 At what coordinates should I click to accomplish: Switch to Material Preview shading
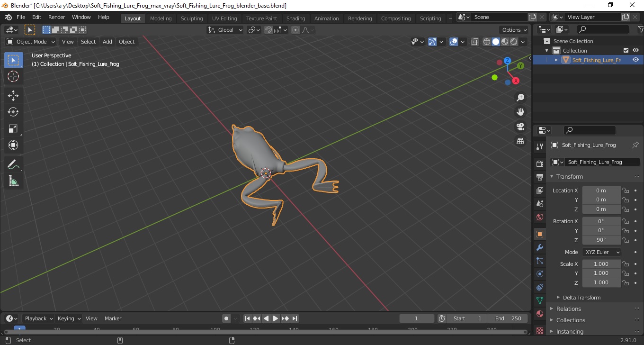[x=505, y=42]
